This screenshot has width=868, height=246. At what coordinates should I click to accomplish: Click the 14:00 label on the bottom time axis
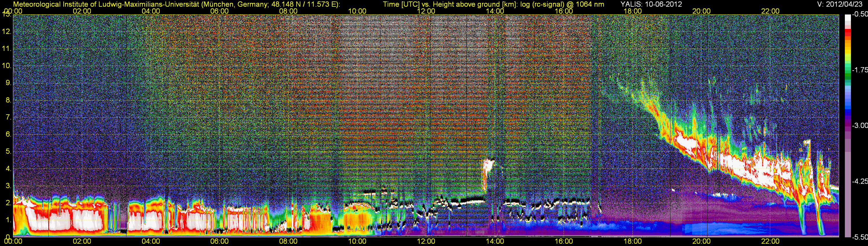pyautogui.click(x=495, y=241)
